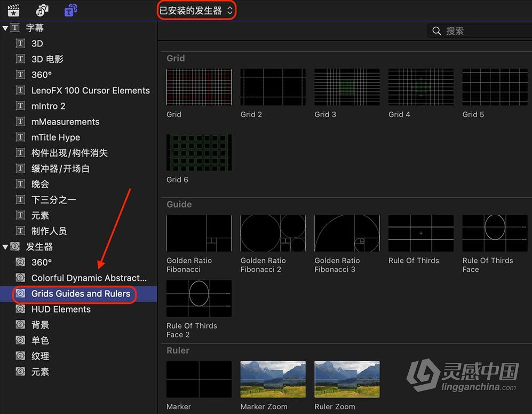Select the 构件出现/构件消失 category
The width and height of the screenshot is (532, 414).
(x=69, y=153)
